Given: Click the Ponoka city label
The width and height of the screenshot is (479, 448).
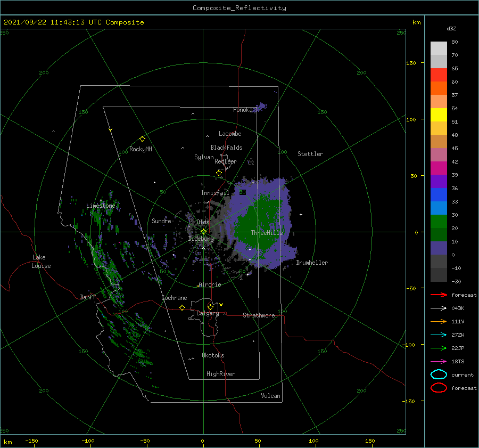Looking at the screenshot, I should tap(243, 110).
